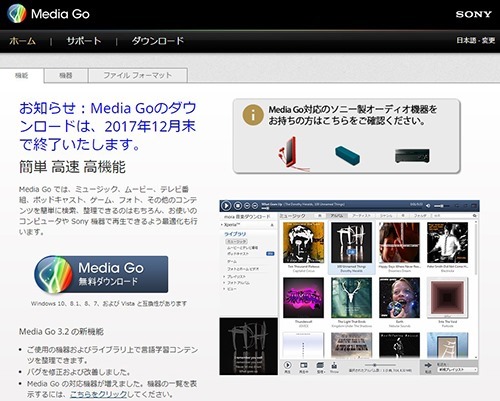This screenshot has width=500, height=401.
Task: Click the now-playing artwork in sidebar corner
Action: [248, 346]
